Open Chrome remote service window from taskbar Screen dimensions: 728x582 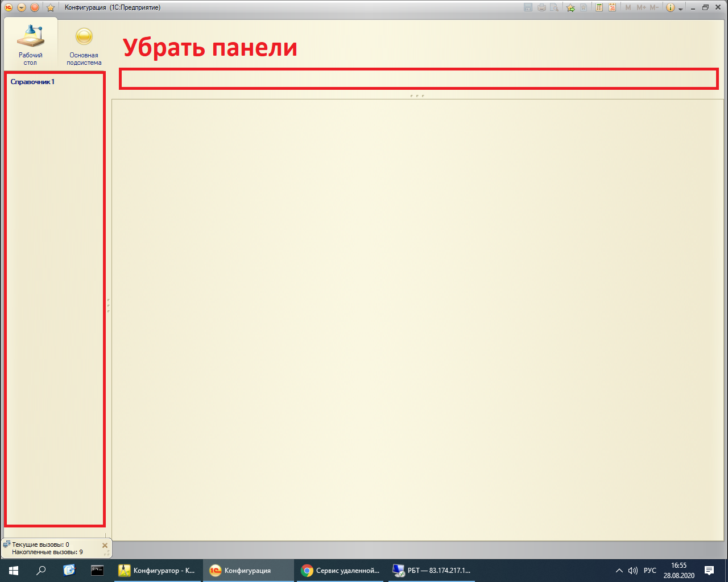point(340,571)
